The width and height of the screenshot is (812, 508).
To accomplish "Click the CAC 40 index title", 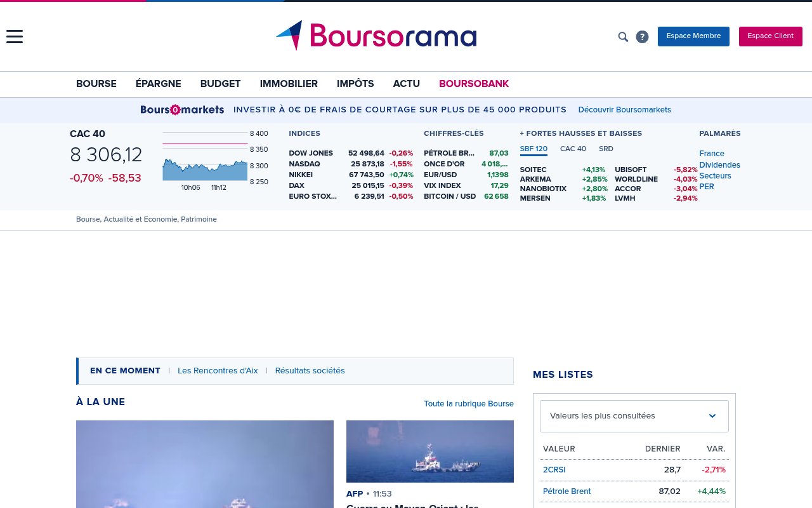I will [88, 134].
